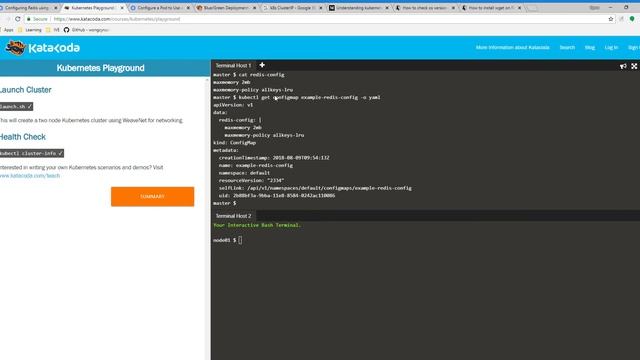Click the bottom master $ prompt line
640x360 pixels.
click(224, 203)
